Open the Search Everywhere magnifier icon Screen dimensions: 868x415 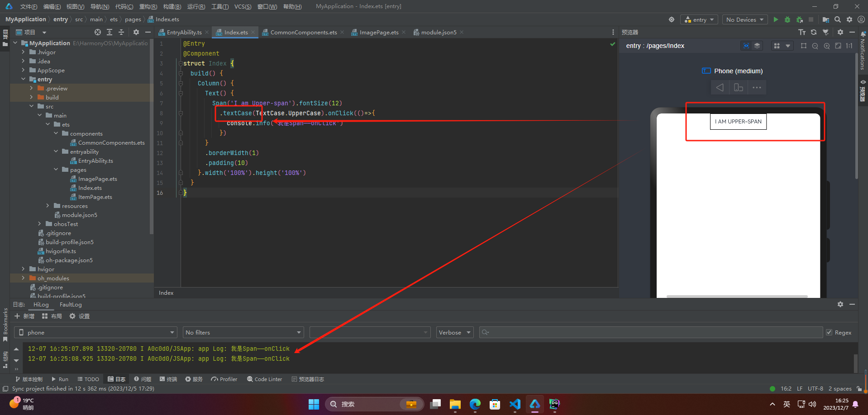(838, 19)
